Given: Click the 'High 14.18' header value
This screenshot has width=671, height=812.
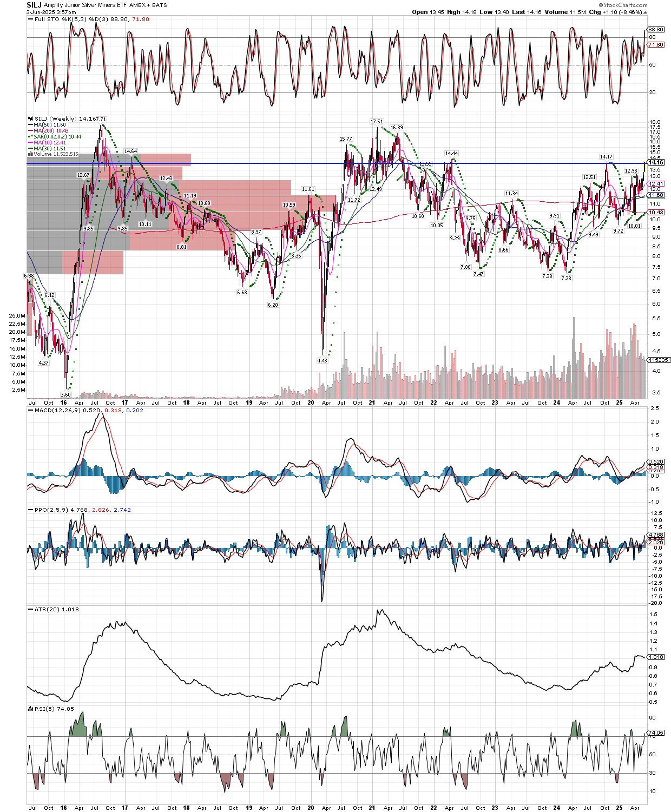Looking at the screenshot, I should click(x=462, y=12).
